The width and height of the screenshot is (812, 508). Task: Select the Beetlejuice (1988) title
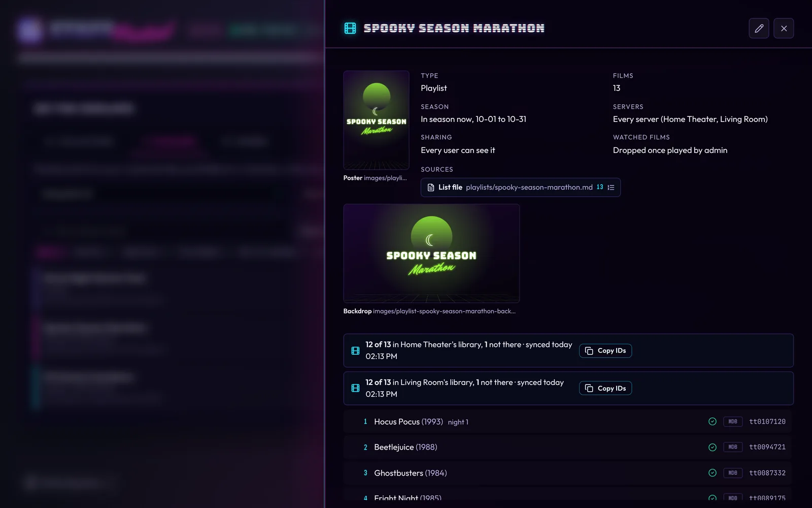click(405, 447)
